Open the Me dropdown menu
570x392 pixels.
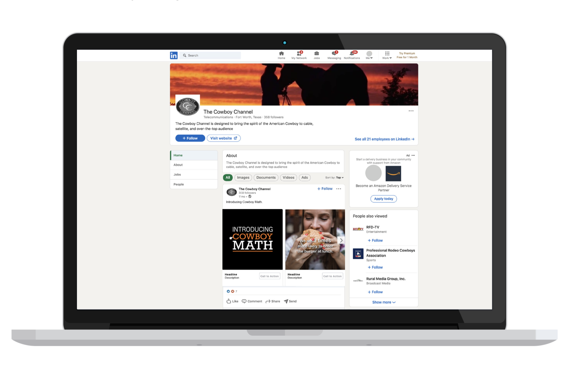tap(369, 55)
